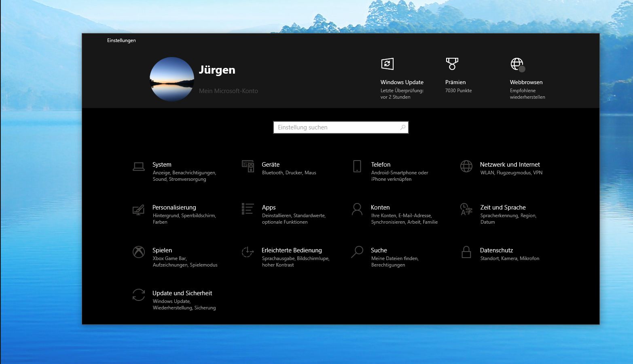Click the Einstellungen window title
This screenshot has height=364, width=633.
(x=121, y=40)
